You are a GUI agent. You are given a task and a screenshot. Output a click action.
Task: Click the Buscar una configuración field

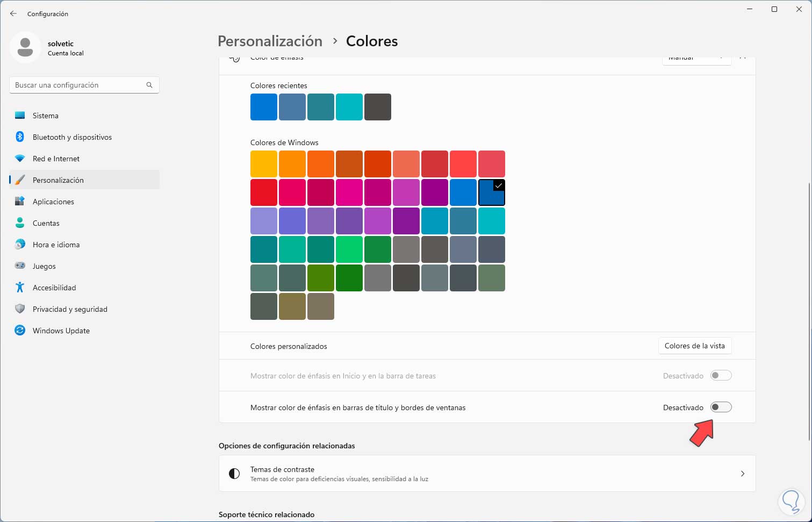(78, 85)
